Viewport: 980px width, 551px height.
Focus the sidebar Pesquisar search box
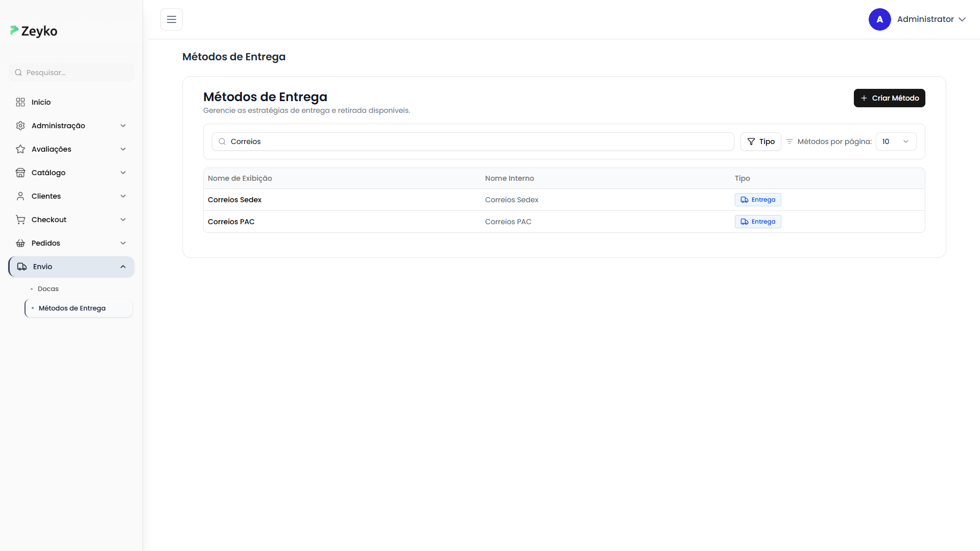[71, 73]
